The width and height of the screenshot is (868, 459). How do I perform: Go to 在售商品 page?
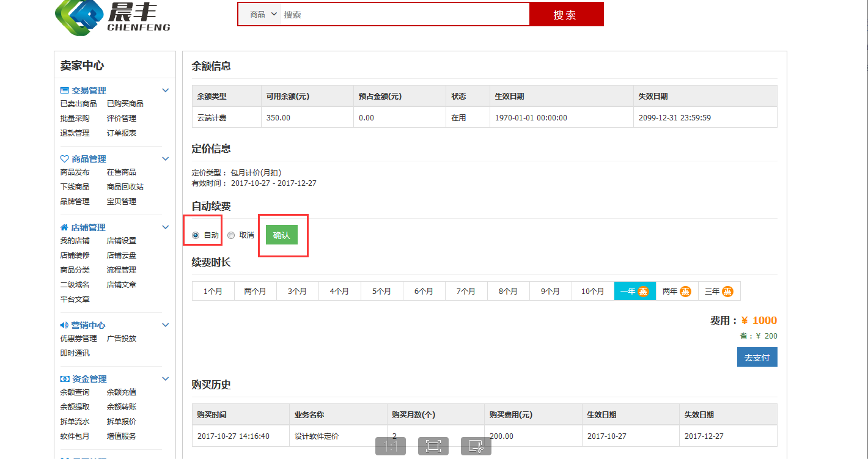point(122,172)
